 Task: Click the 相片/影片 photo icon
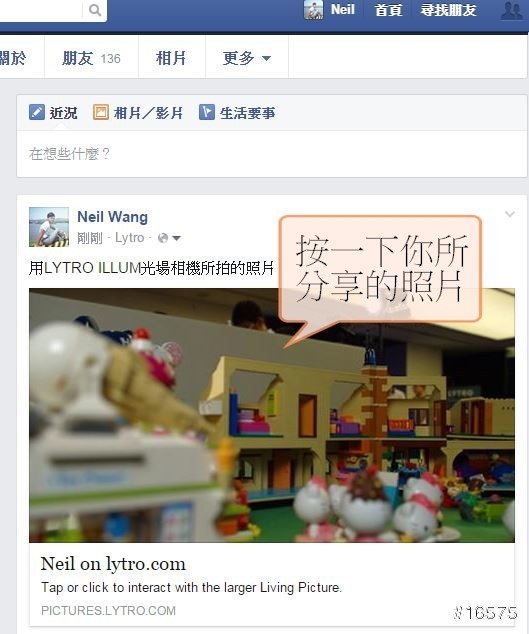pyautogui.click(x=101, y=112)
